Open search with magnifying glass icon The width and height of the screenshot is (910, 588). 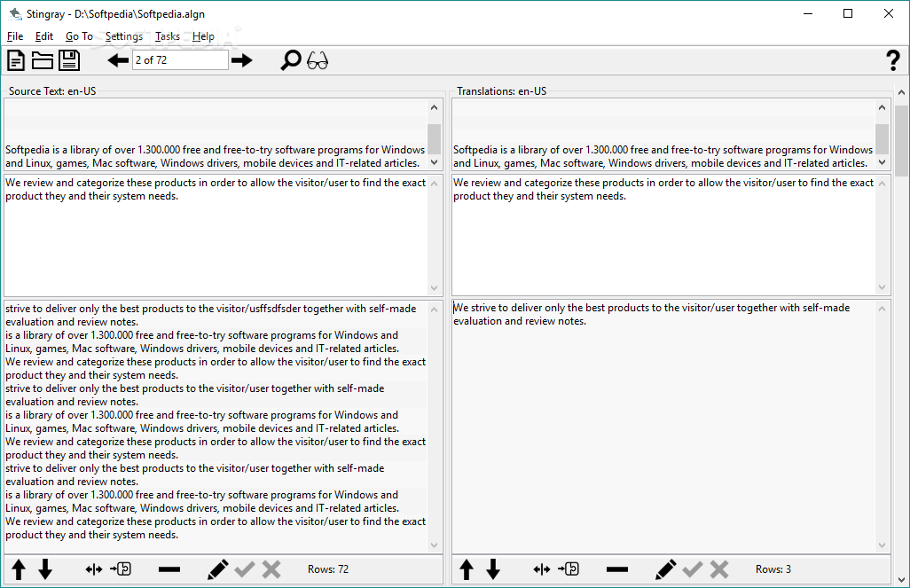click(x=291, y=60)
